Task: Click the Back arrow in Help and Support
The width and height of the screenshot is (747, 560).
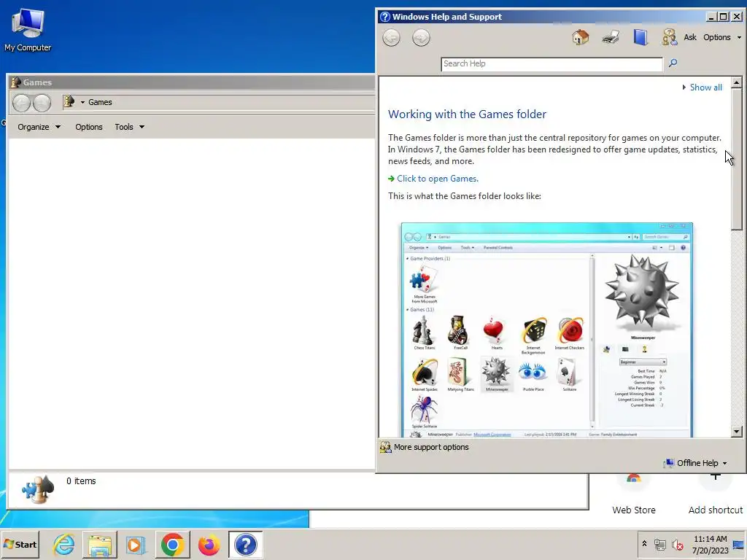Action: pyautogui.click(x=391, y=38)
